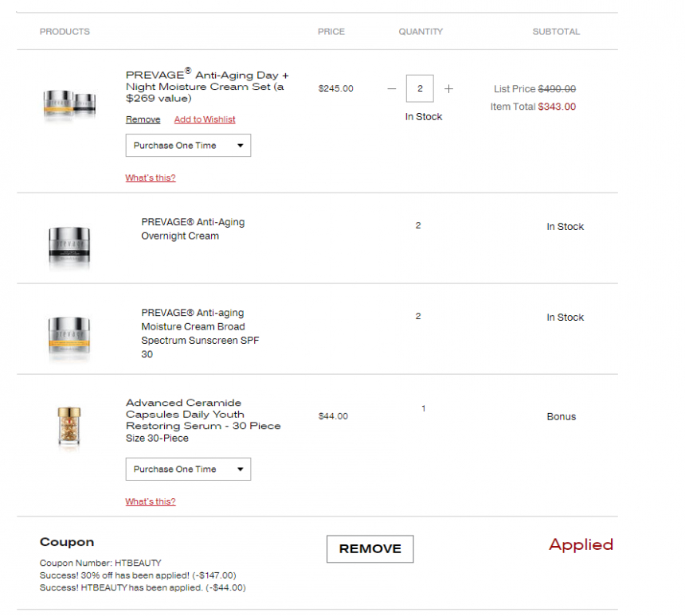
Task: Click the PREVAGE Day + Night set thumbnail
Action: tap(70, 103)
